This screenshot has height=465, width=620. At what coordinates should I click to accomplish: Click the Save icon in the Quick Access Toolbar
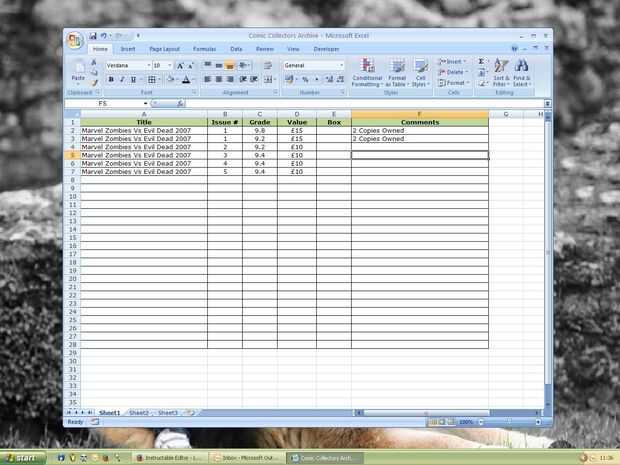click(93, 36)
